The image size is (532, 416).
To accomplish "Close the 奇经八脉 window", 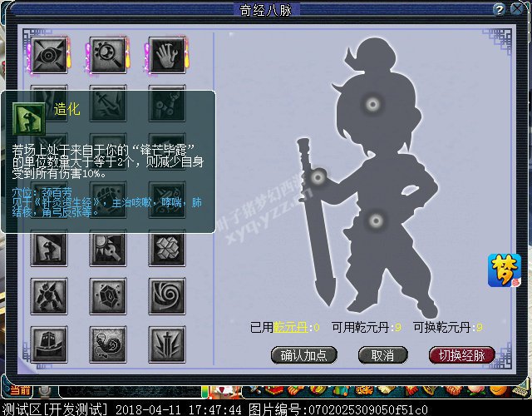I will click(517, 8).
